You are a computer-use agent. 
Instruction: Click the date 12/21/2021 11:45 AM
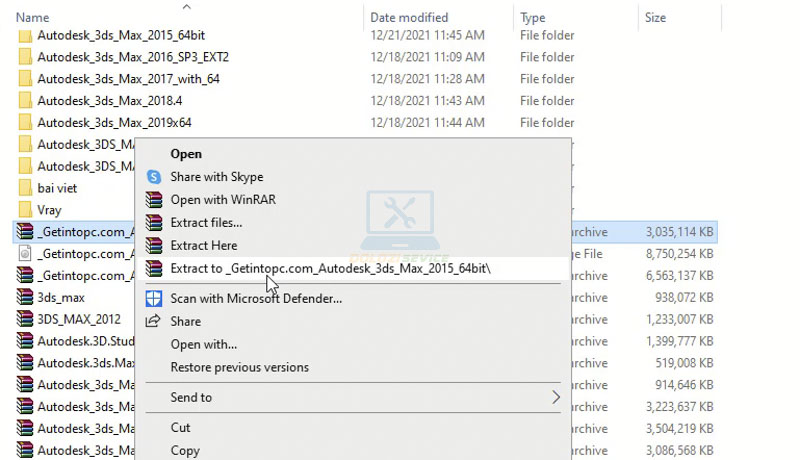428,35
